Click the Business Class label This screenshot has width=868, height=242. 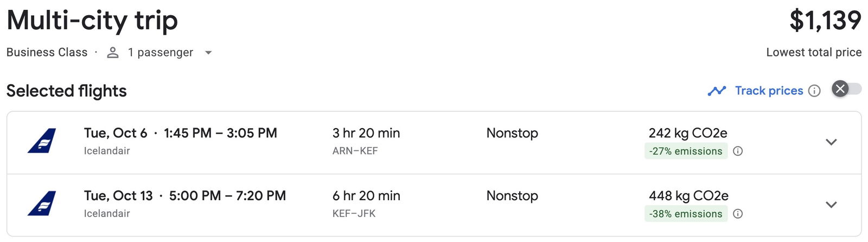click(x=47, y=53)
